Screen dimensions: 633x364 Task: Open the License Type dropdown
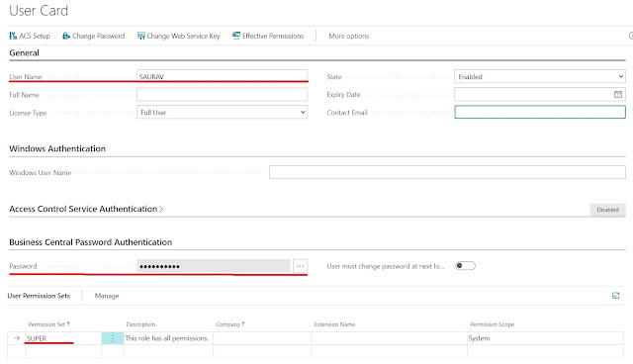(222, 112)
